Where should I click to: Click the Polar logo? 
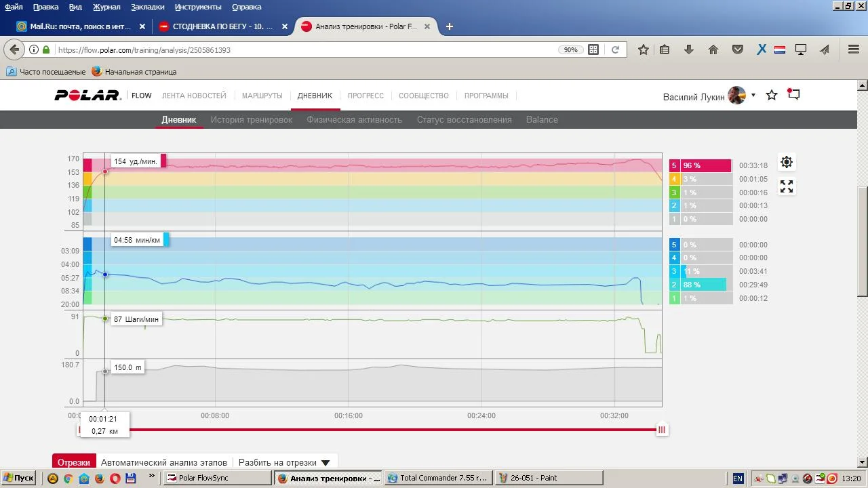point(87,96)
